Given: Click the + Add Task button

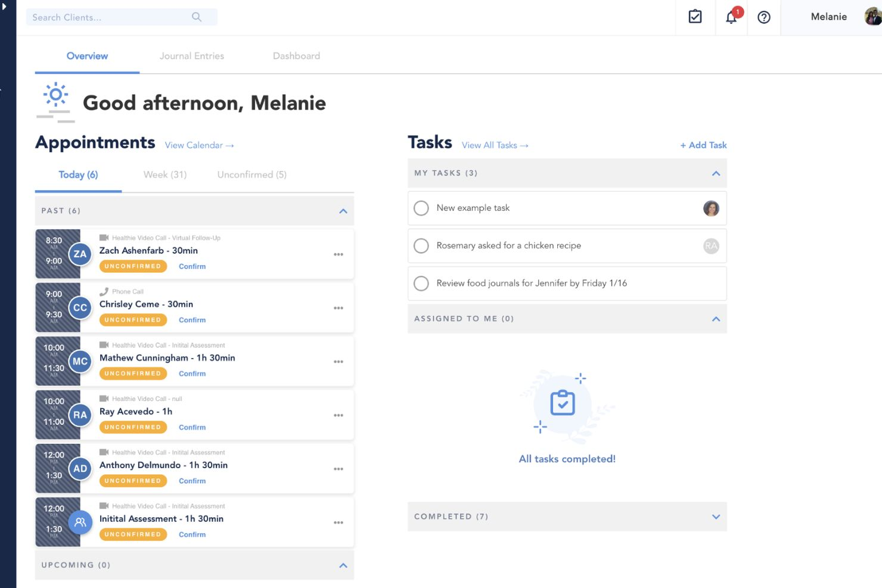Looking at the screenshot, I should [x=703, y=145].
